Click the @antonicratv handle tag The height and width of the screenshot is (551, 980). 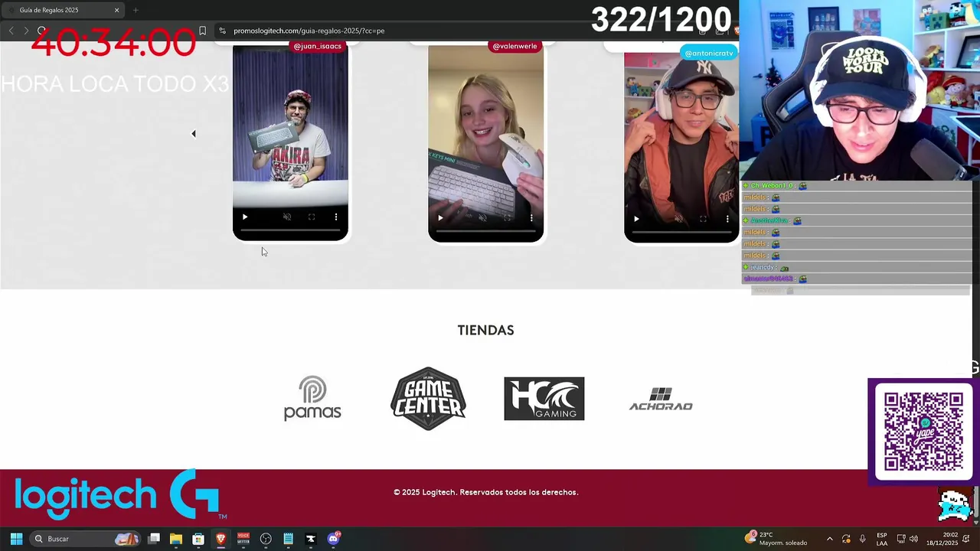tap(709, 53)
